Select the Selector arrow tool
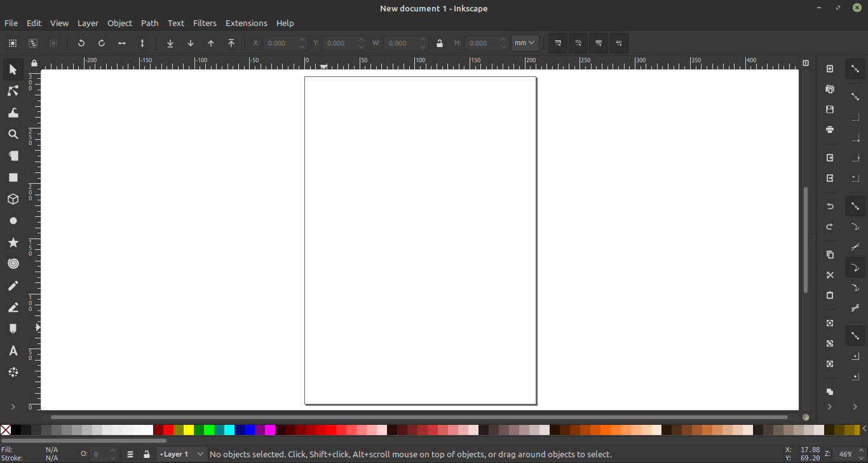 point(13,70)
